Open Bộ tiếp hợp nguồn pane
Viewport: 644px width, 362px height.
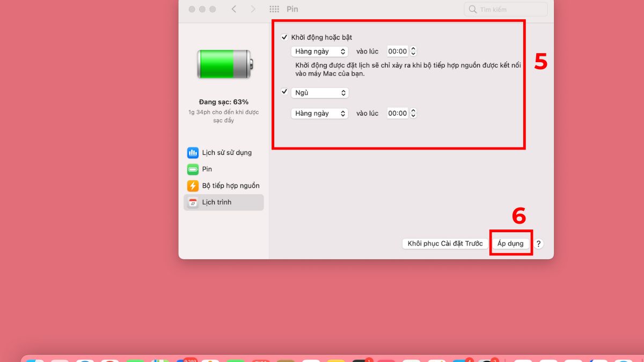(x=224, y=186)
